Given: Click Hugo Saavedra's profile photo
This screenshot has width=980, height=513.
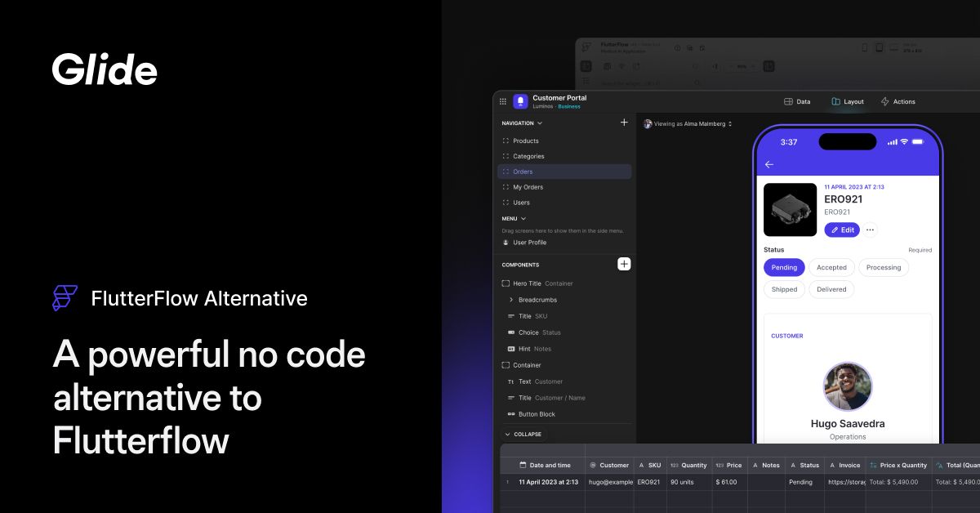Looking at the screenshot, I should (x=848, y=386).
